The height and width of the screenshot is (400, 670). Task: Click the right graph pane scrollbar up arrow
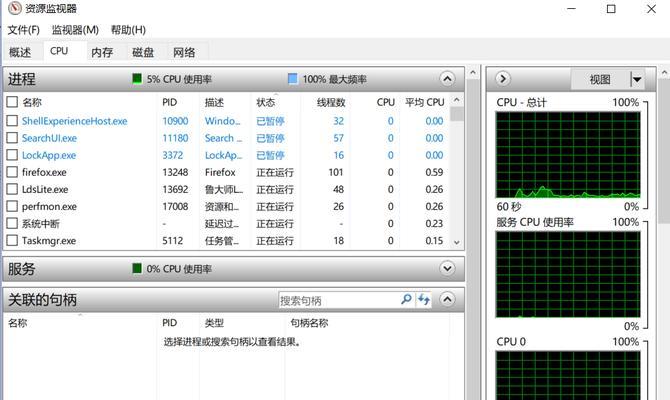coord(664,73)
